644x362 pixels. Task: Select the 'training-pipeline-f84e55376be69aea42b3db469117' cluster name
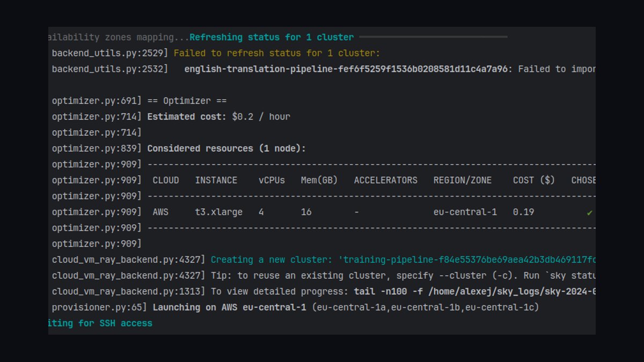tap(466, 260)
